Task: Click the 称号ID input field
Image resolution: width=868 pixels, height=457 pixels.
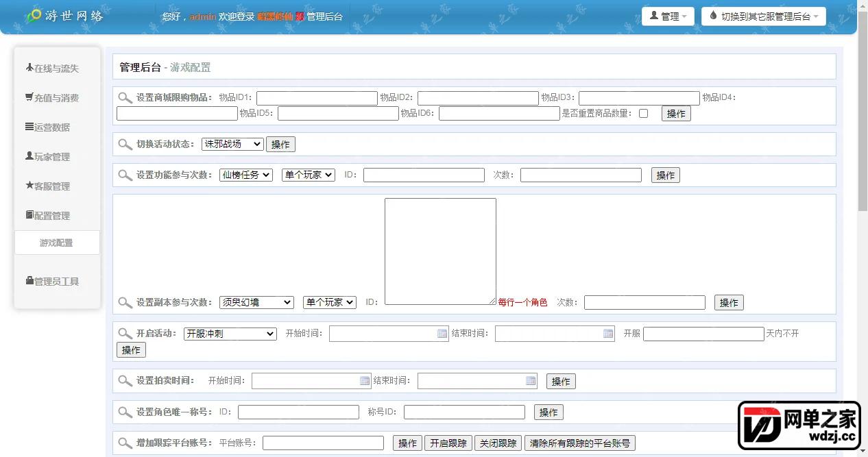Action: point(464,412)
